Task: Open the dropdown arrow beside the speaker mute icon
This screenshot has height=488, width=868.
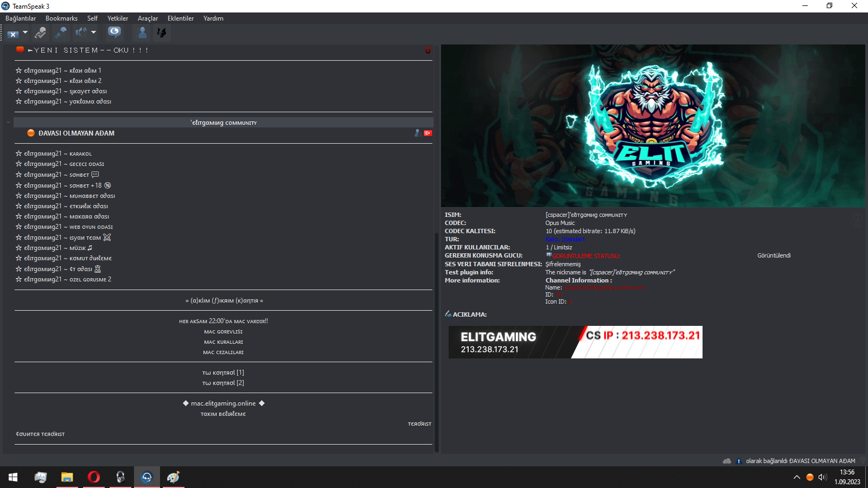Action: (93, 33)
